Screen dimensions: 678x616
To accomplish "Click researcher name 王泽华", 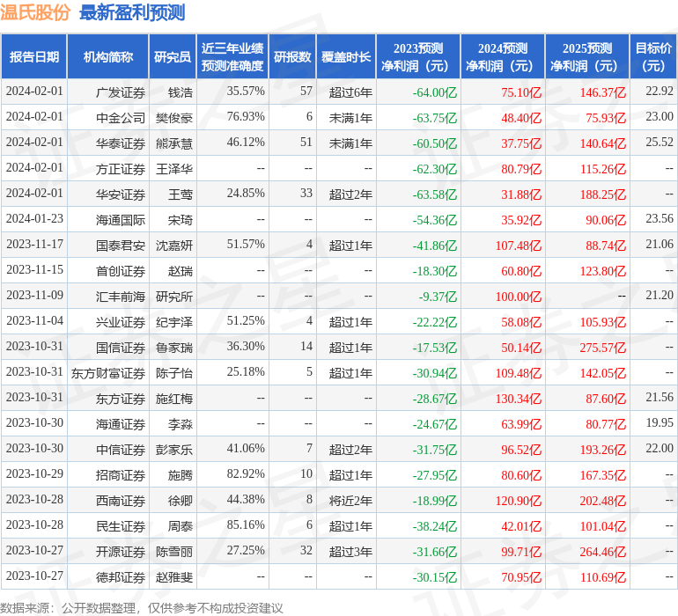I will (174, 169).
